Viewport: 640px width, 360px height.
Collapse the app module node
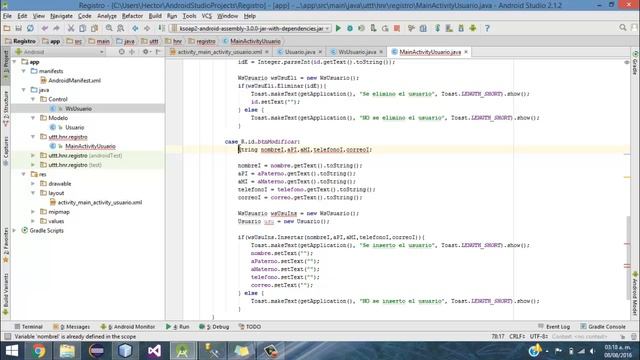(x=15, y=62)
